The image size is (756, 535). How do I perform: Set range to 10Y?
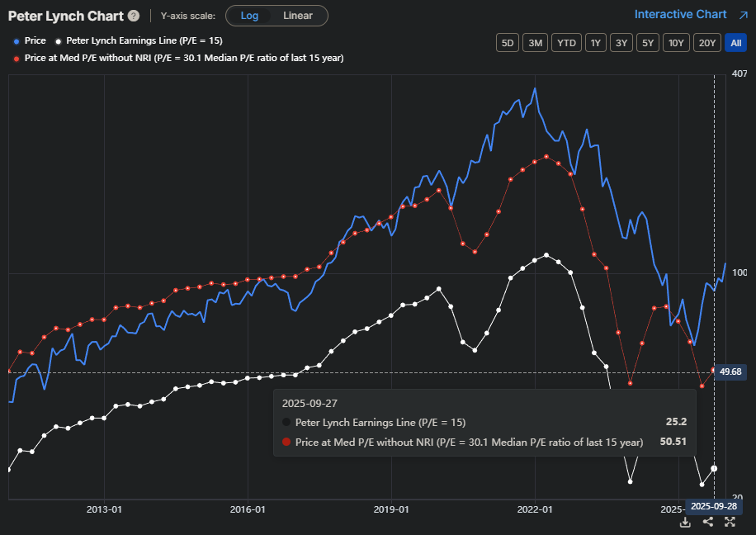676,43
